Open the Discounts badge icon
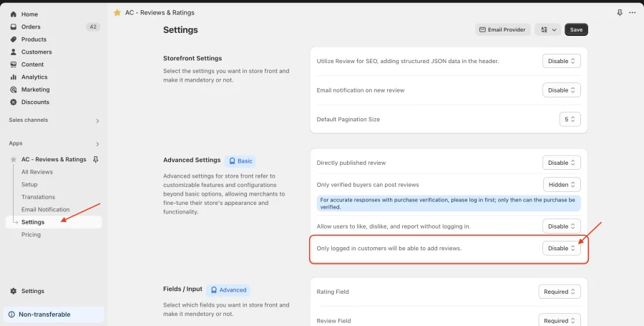 point(13,102)
